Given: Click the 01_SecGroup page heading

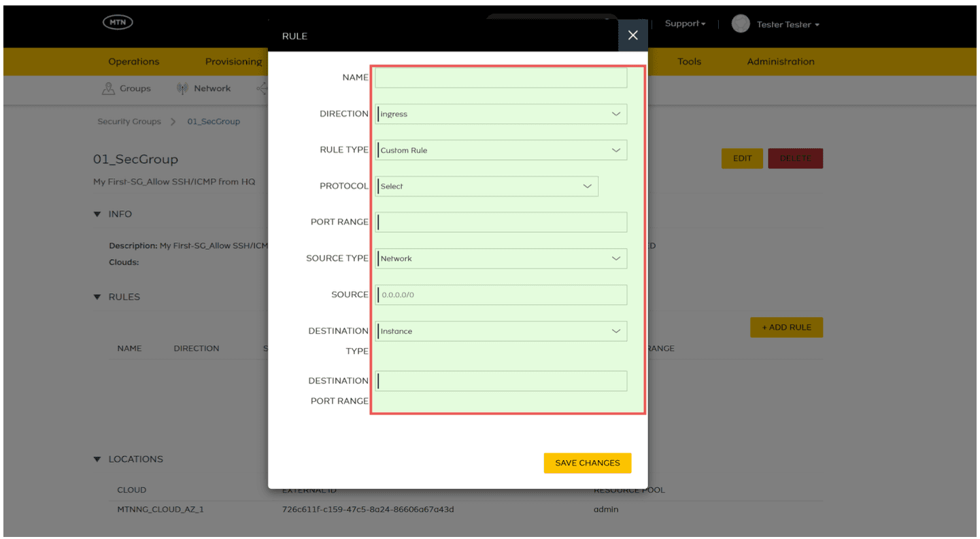Looking at the screenshot, I should pyautogui.click(x=135, y=160).
